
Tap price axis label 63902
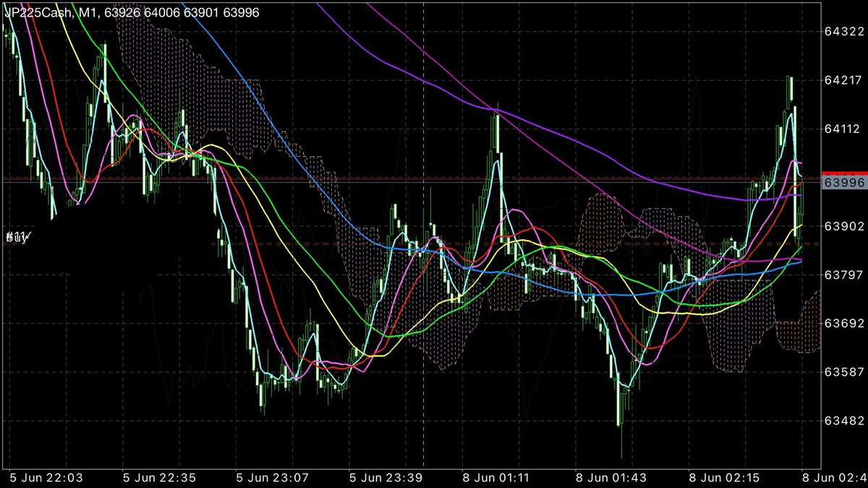click(x=844, y=226)
